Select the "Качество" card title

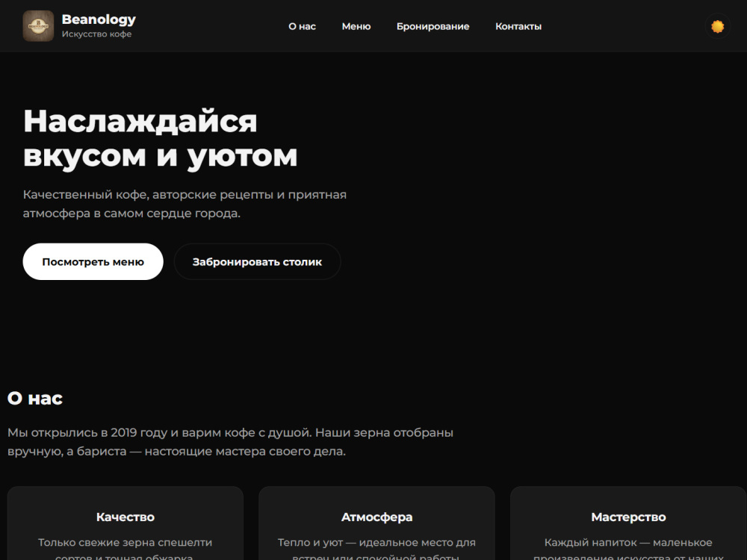[125, 517]
